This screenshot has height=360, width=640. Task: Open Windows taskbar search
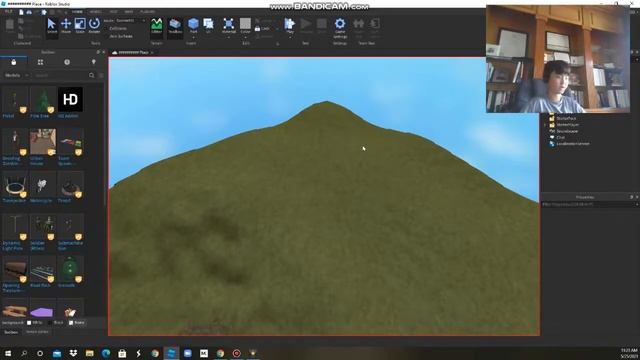coord(24,353)
